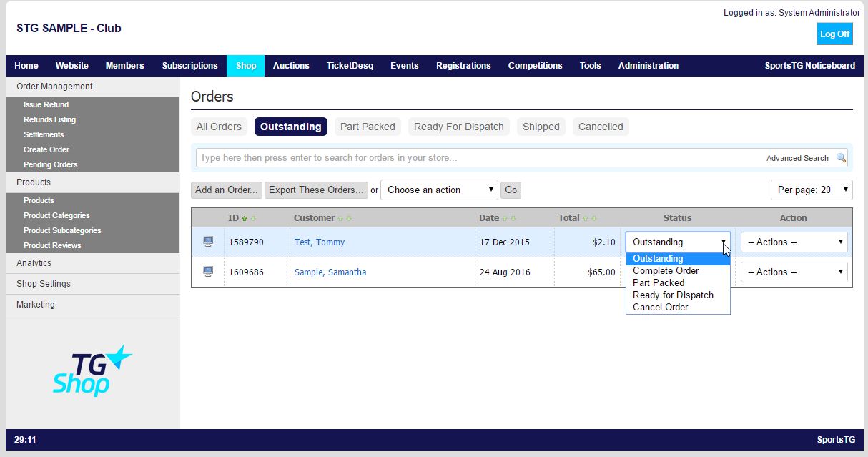The image size is (868, 457).
Task: Click the Add an Order button
Action: coord(227,190)
